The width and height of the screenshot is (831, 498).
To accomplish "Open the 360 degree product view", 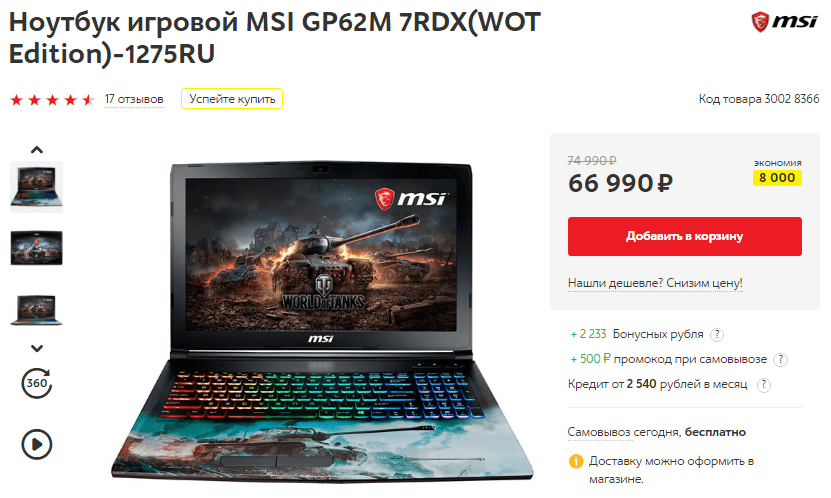I will click(37, 383).
